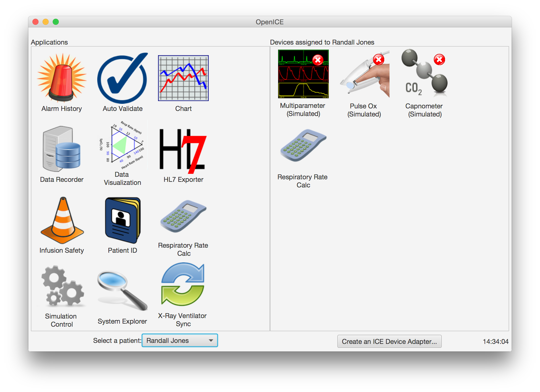Click red X badge on Multiparameter device
Screen dimensions: 540x392
coord(318,60)
